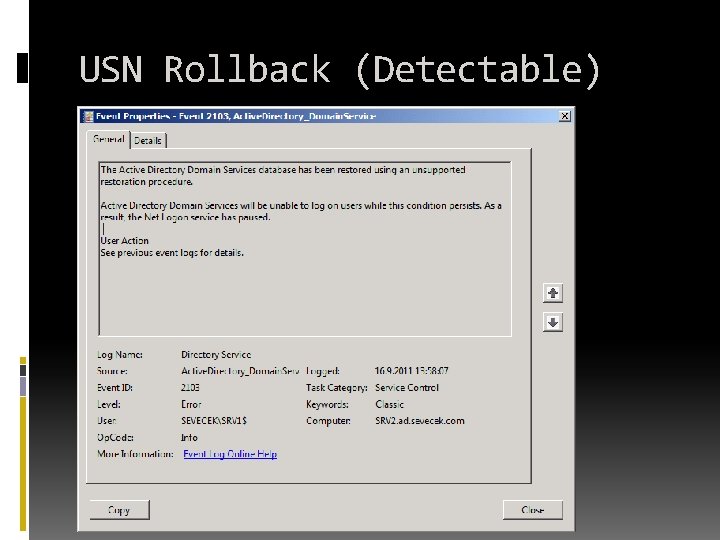Viewport: 720px width, 540px height.
Task: Select the Computer value SRV2.ad.sevecek.com
Action: tap(420, 421)
